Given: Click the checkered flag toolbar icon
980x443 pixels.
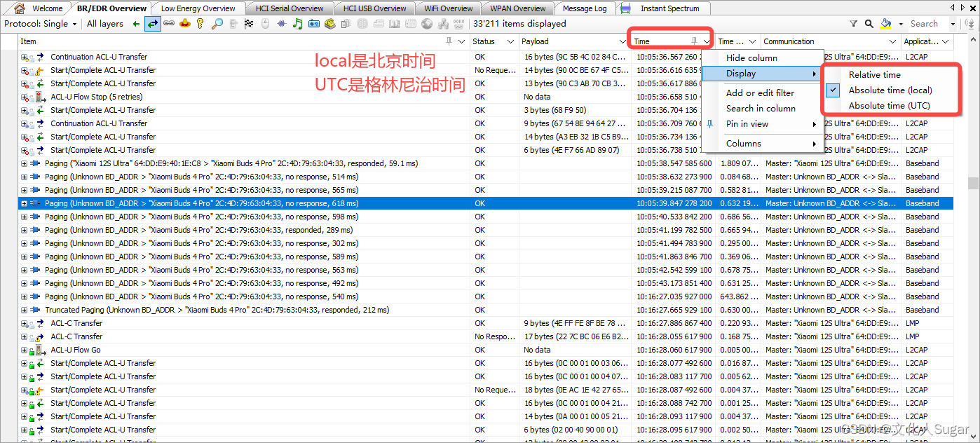Looking at the screenshot, I should click(249, 24).
